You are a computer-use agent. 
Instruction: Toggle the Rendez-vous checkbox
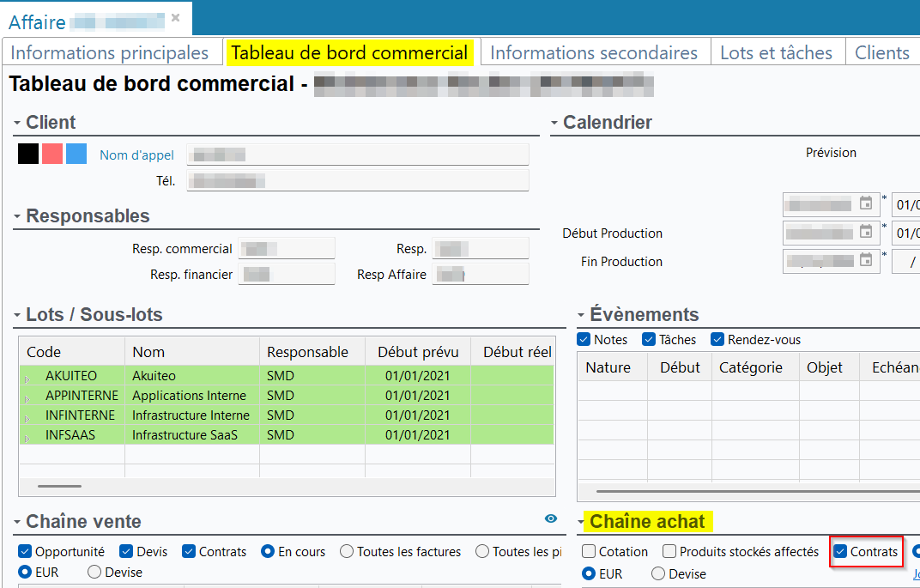click(x=718, y=340)
